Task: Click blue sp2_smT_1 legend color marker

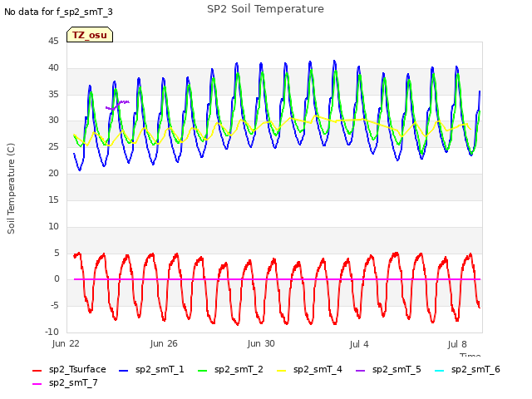Action: [124, 371]
